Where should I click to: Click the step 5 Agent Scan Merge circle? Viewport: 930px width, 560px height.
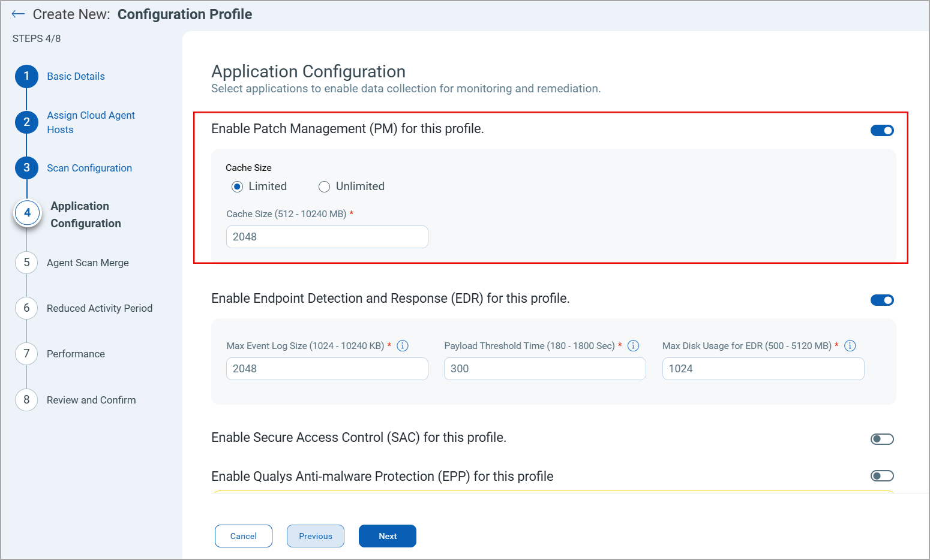coord(26,263)
